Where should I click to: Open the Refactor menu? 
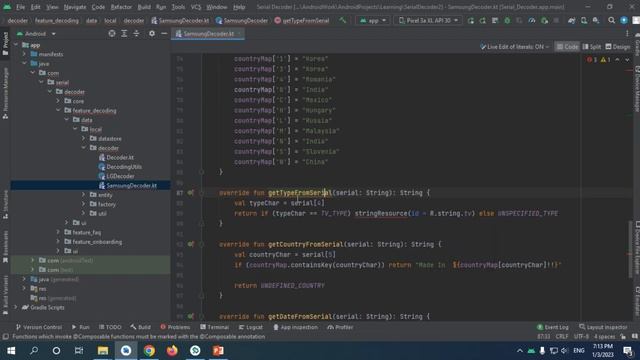point(121,7)
